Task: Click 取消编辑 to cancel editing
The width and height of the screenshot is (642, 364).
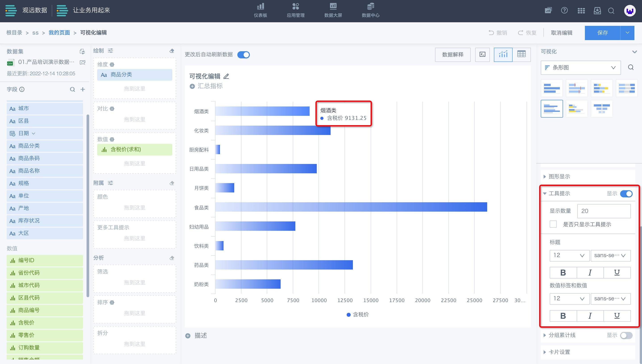Action: [562, 33]
